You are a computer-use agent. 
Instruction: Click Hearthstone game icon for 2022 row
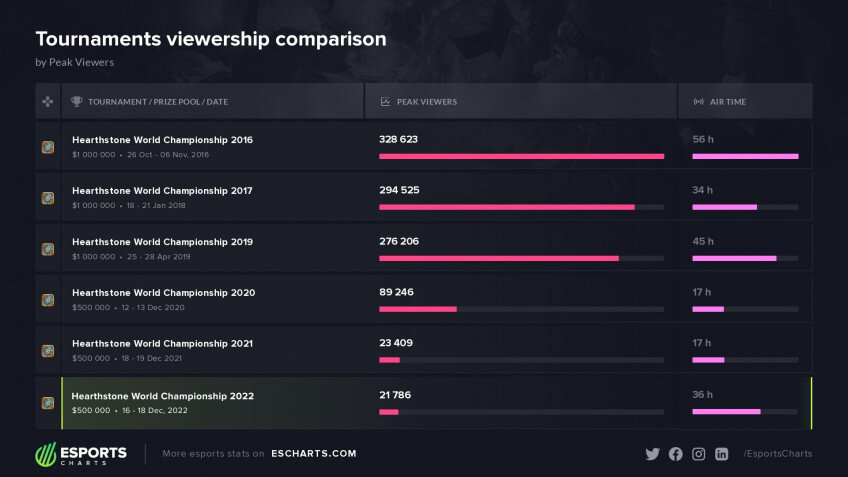48,403
